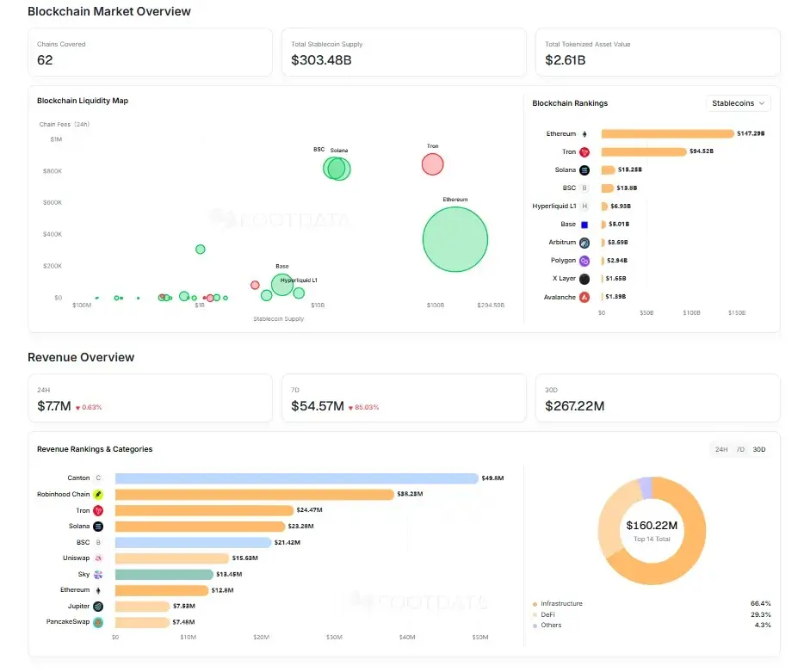Click the Uniswap label in Revenue Rankings
Viewport: 804px width, 672px height.
pyautogui.click(x=76, y=558)
